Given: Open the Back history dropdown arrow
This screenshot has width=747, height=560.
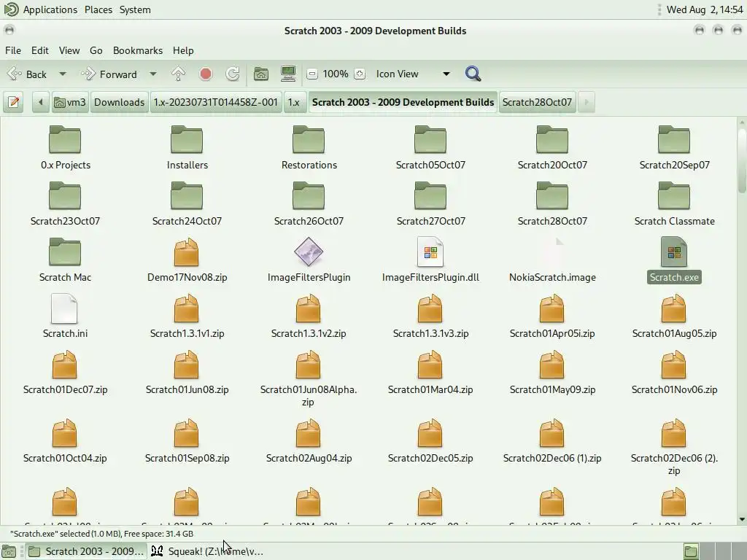Looking at the screenshot, I should (x=63, y=74).
